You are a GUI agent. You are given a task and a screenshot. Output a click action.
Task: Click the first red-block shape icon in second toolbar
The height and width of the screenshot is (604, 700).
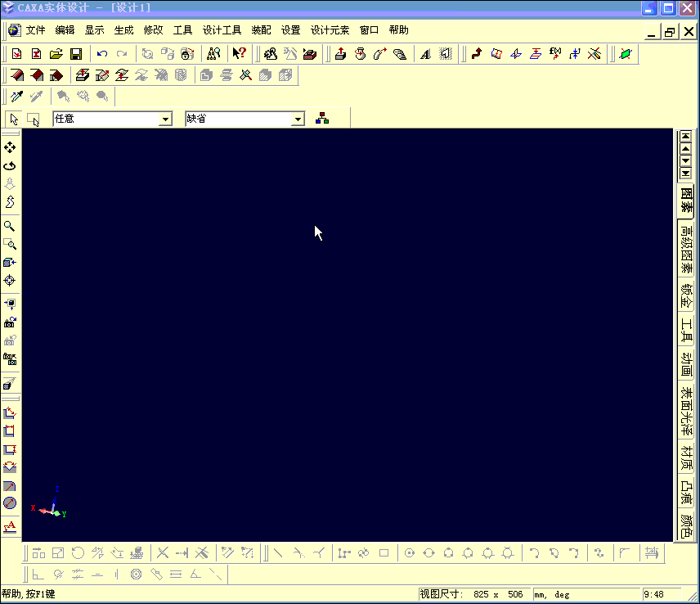point(17,75)
